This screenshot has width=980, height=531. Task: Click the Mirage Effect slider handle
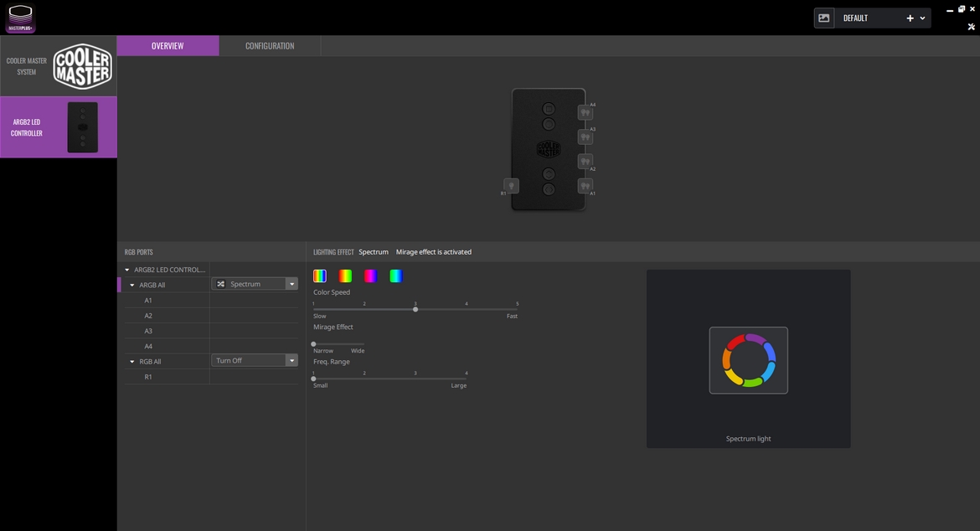pos(314,344)
